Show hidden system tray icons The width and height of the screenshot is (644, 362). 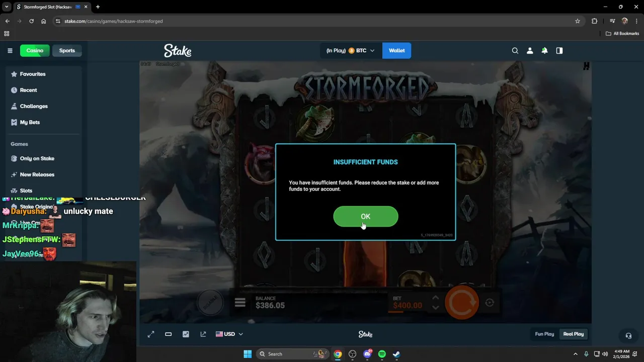click(x=575, y=354)
